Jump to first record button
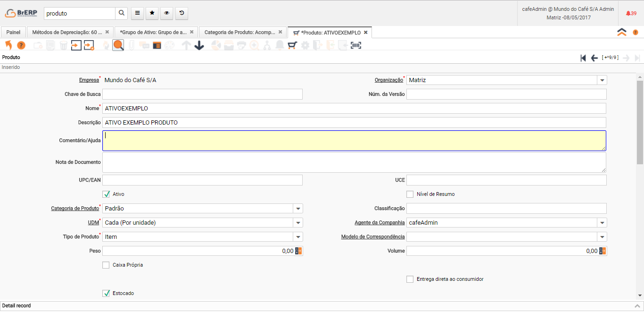Image resolution: width=644 pixels, height=312 pixels. click(583, 58)
